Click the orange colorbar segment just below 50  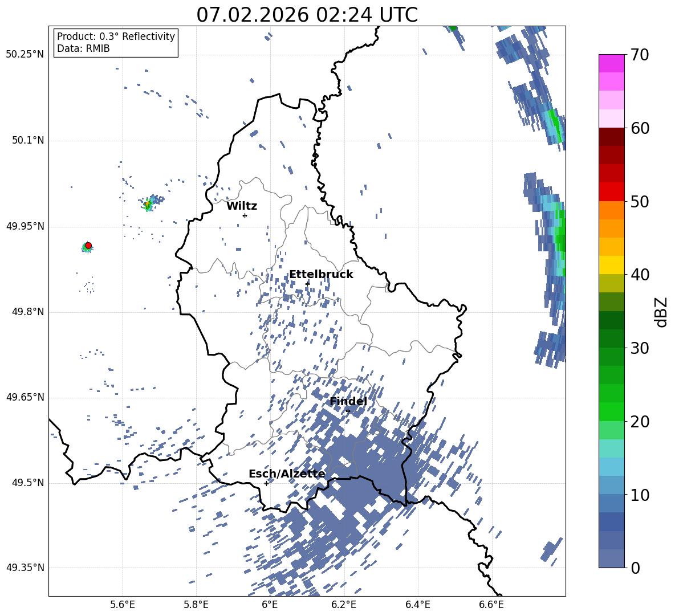tap(611, 210)
